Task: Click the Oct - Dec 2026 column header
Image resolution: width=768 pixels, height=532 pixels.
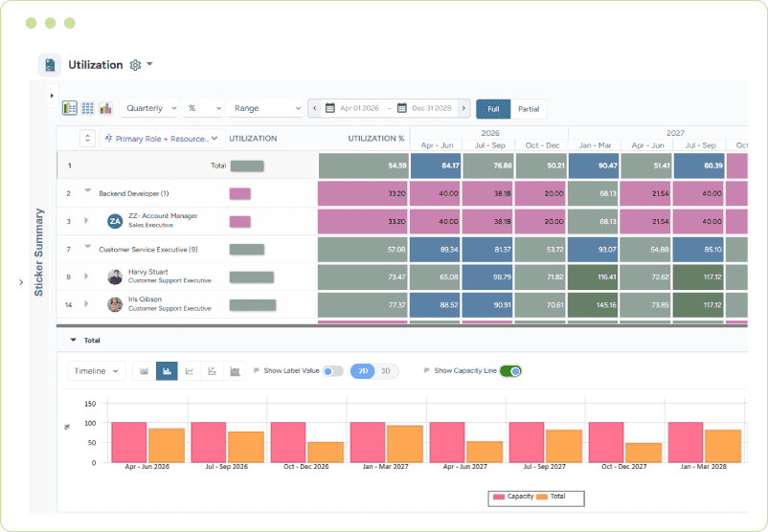Action: [542, 145]
